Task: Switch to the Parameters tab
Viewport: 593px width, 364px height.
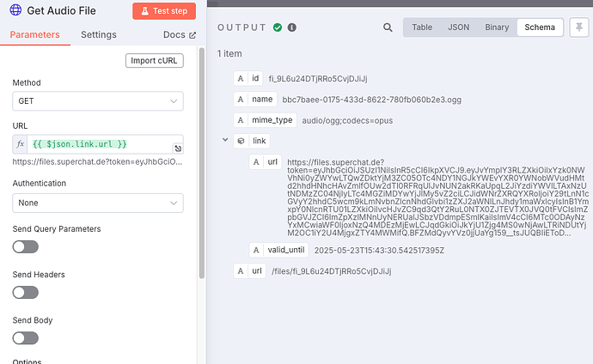Action: pos(34,34)
